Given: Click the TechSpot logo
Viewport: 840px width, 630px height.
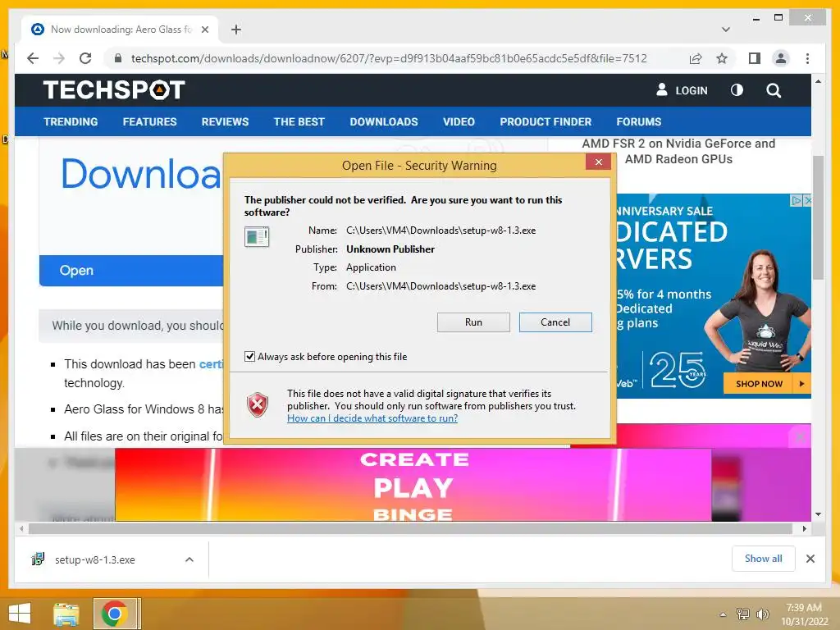Looking at the screenshot, I should tap(113, 89).
